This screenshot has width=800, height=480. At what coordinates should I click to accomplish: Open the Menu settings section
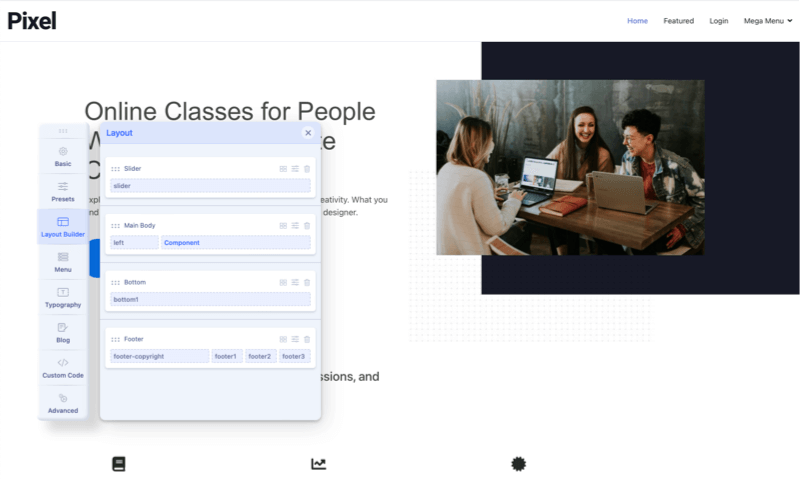pos(63,262)
